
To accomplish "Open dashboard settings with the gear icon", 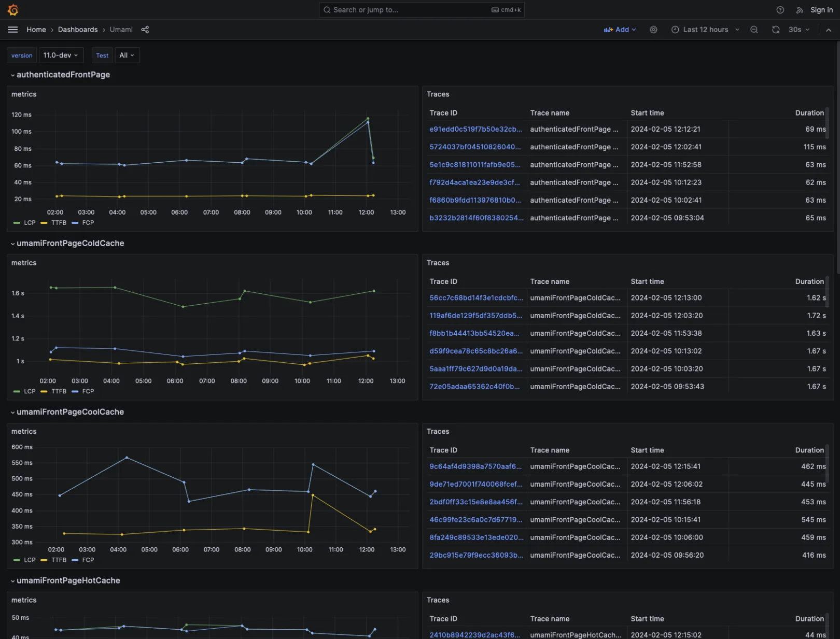I will click(x=653, y=30).
